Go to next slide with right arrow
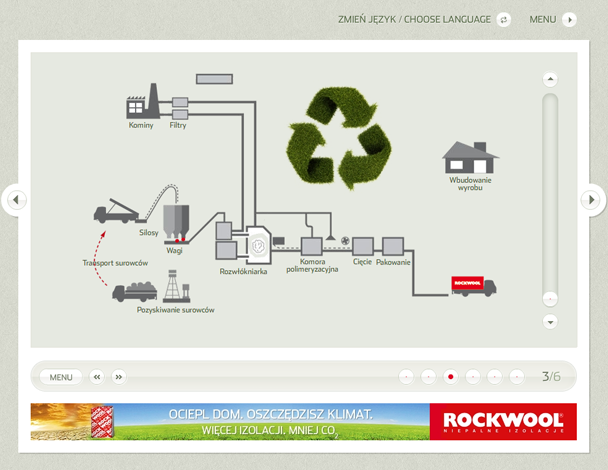Screen dimensions: 608x470 tap(592, 200)
